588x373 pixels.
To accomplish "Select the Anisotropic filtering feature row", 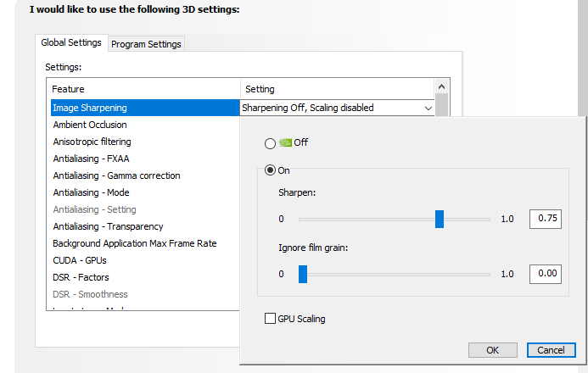I will coord(92,142).
